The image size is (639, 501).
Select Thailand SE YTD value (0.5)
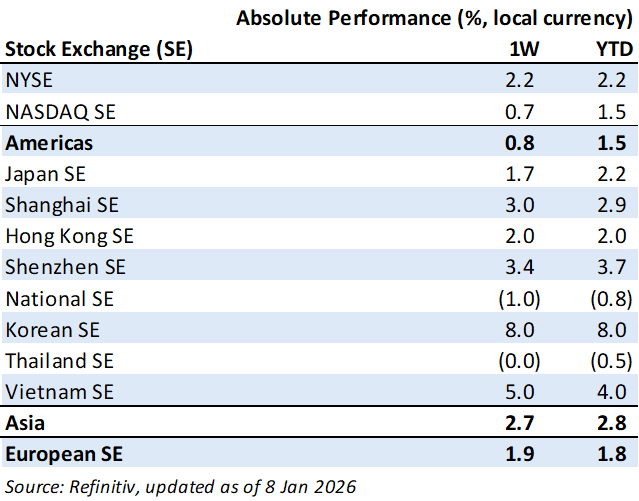[610, 360]
